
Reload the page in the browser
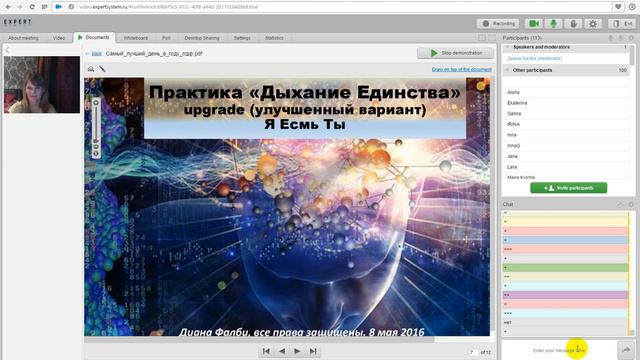[32, 7]
